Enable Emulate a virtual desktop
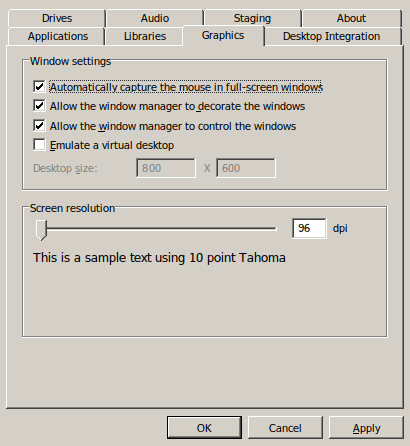Screen dimensions: 410x446 coord(39,145)
